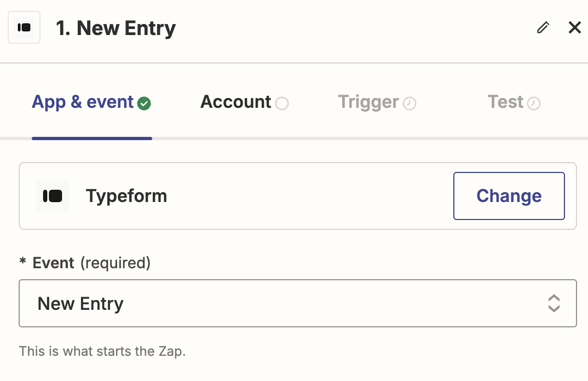Click the Typeform logo in the app card
Image resolution: width=588 pixels, height=381 pixels.
(53, 196)
